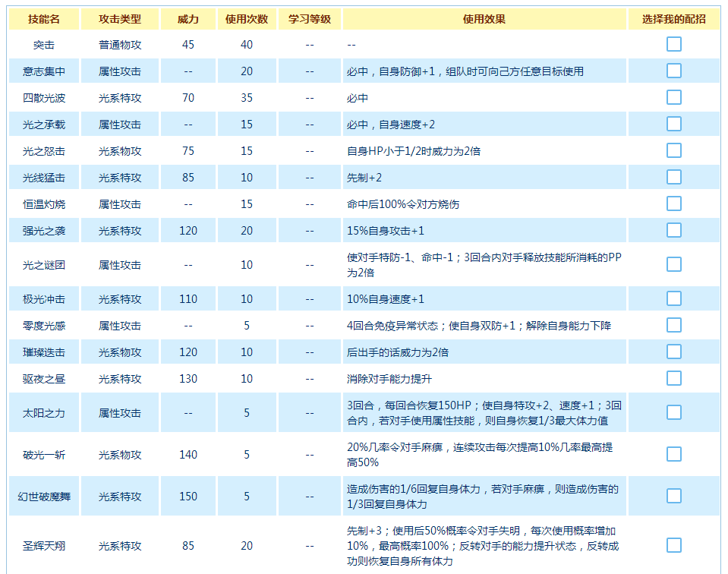The height and width of the screenshot is (574, 728).
Task: Select the 璀璨迭击 checkbox
Action: 673,352
